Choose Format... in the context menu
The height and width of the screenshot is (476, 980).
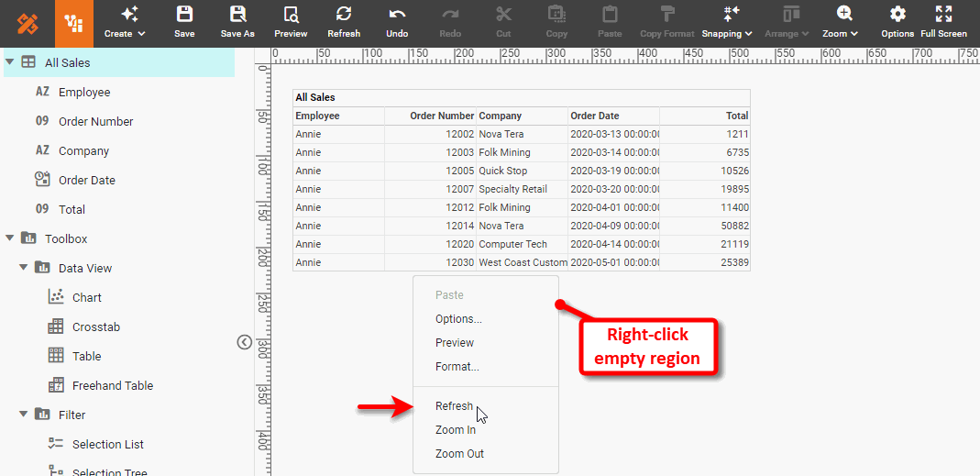457,367
